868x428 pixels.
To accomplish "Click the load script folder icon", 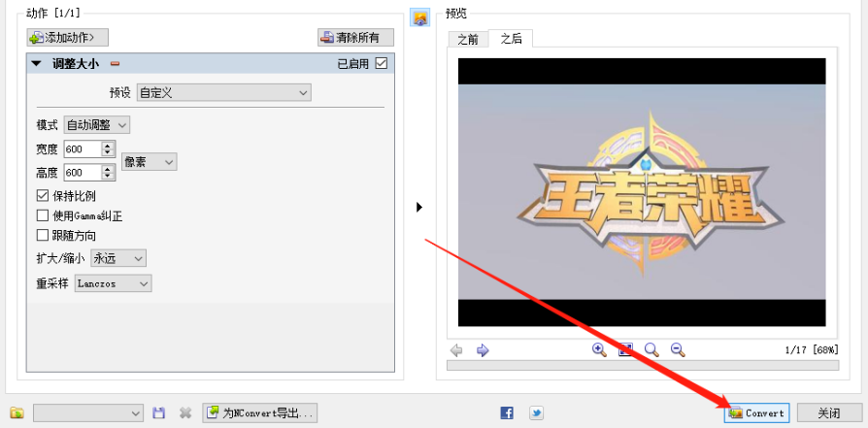I will click(17, 412).
